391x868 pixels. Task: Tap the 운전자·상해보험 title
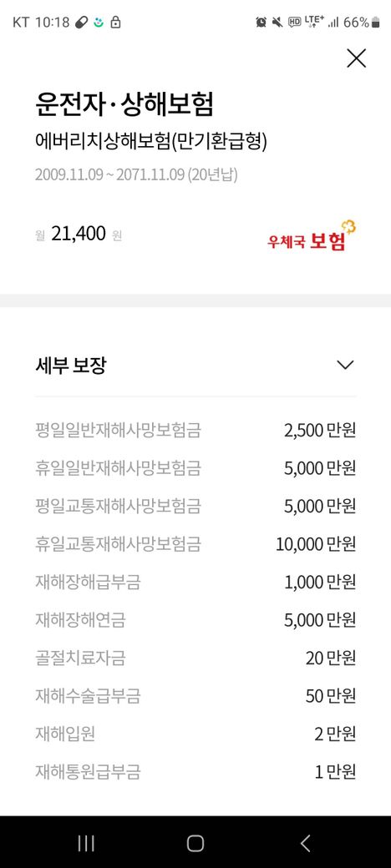pyautogui.click(x=124, y=103)
